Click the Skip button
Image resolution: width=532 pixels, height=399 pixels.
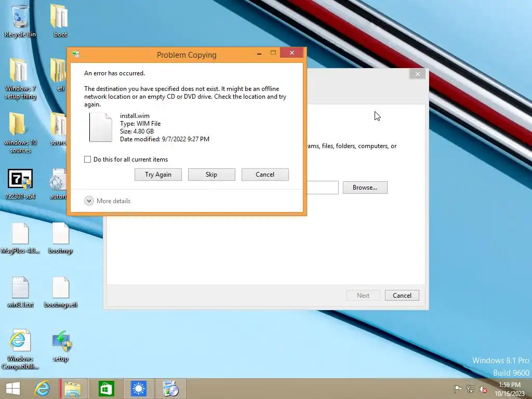(x=211, y=175)
